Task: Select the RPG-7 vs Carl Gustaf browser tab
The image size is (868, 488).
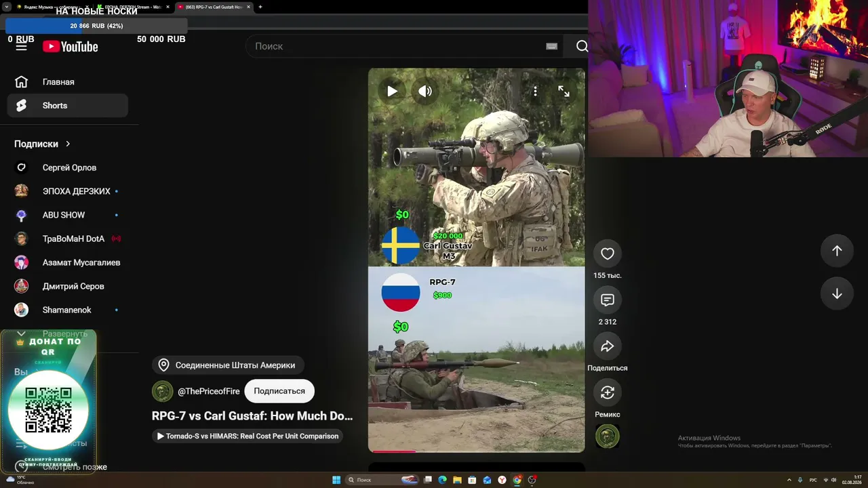Action: pyautogui.click(x=214, y=7)
